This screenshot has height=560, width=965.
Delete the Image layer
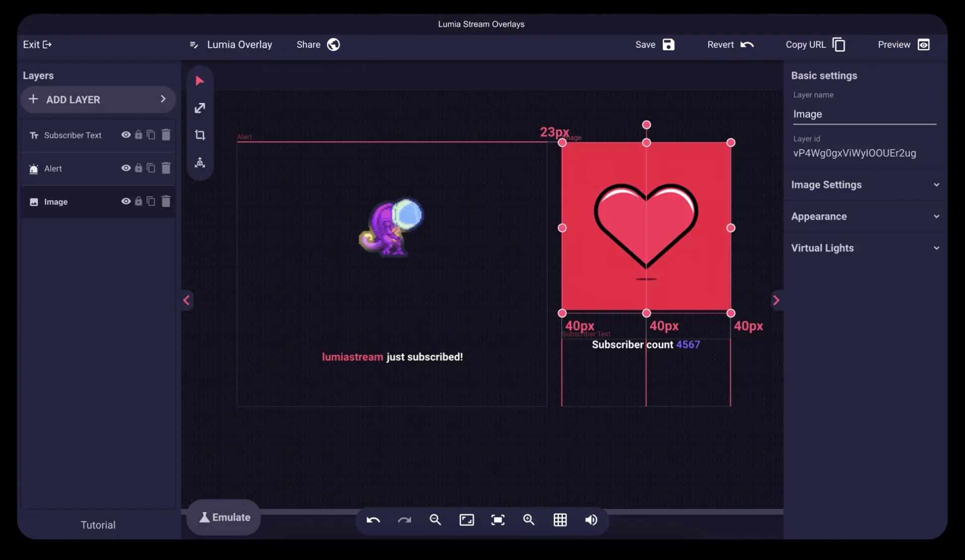(166, 201)
